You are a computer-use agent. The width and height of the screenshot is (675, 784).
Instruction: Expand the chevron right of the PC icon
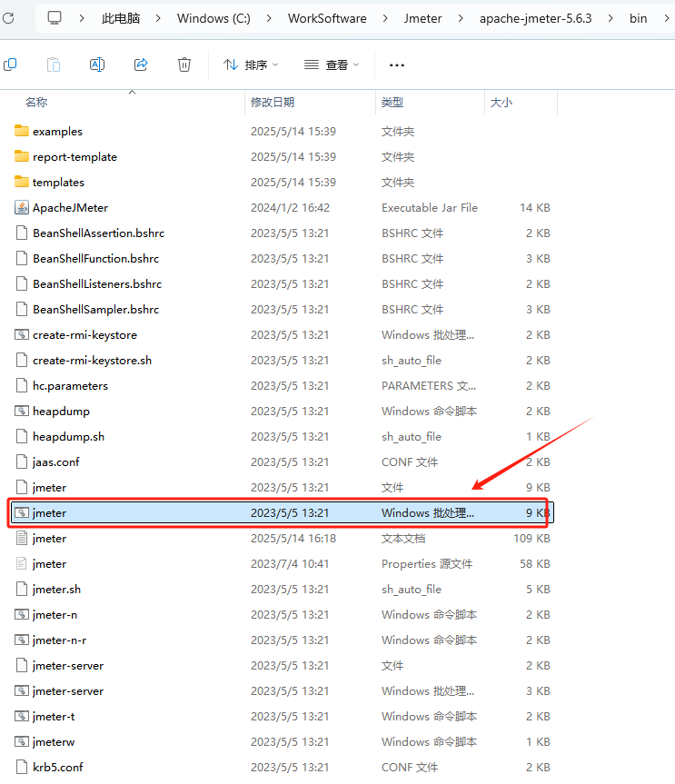[x=82, y=18]
